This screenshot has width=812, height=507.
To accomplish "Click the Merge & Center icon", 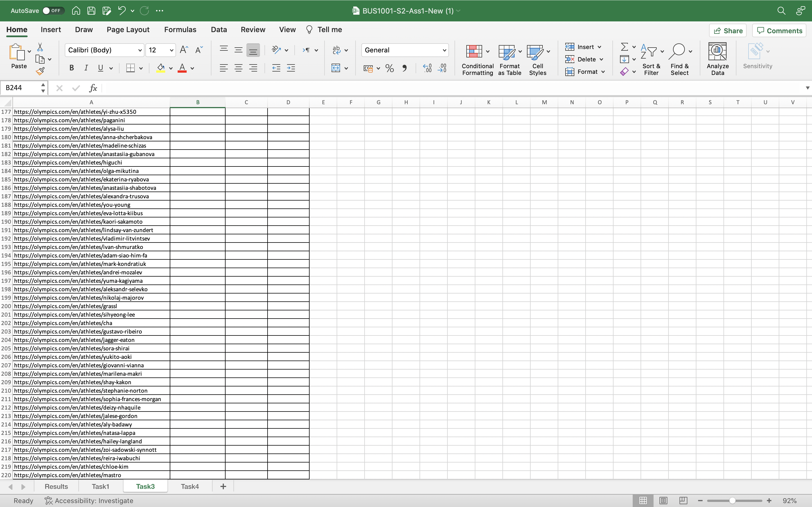I will tap(336, 68).
